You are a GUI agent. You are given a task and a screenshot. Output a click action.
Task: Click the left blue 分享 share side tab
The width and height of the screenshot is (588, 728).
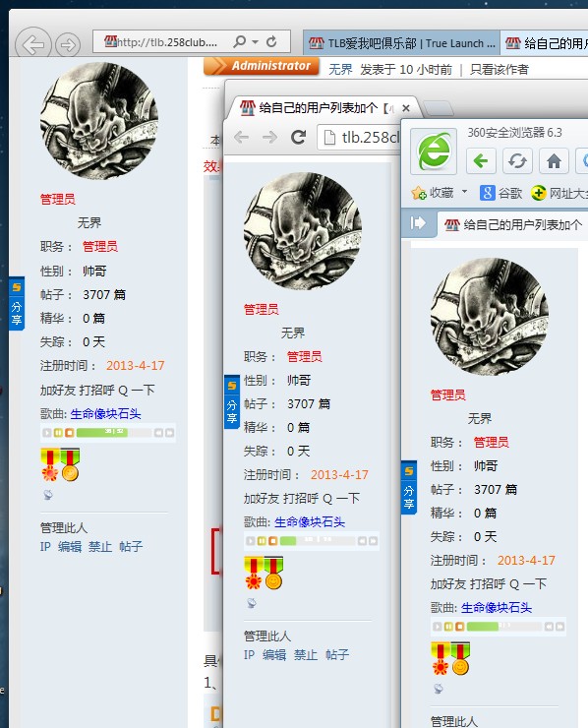coord(17,304)
